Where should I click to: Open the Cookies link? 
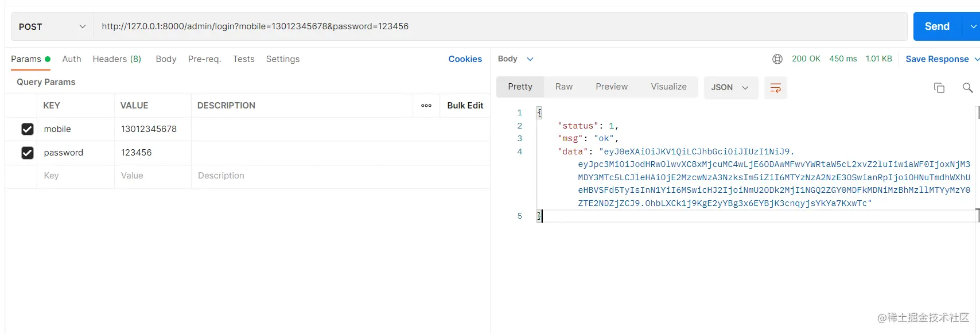point(465,59)
